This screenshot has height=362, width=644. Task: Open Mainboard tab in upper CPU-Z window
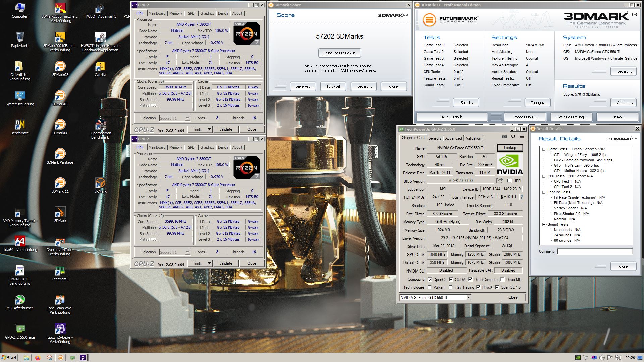tap(157, 13)
